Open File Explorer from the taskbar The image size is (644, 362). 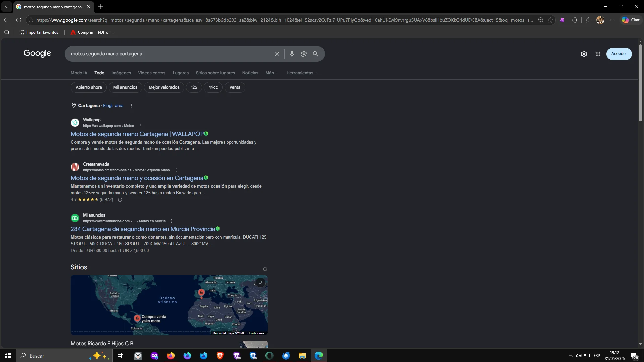coord(302,356)
